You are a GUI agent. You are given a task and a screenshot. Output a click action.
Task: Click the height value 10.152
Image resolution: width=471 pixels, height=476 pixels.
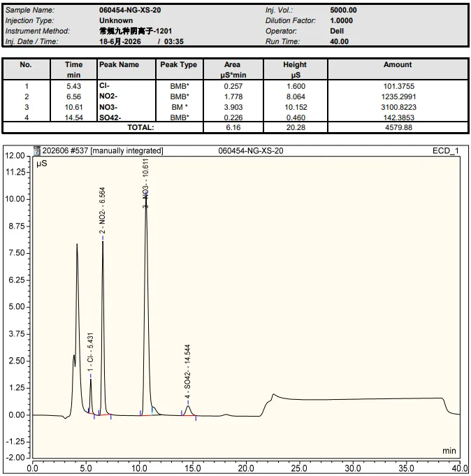coord(296,107)
